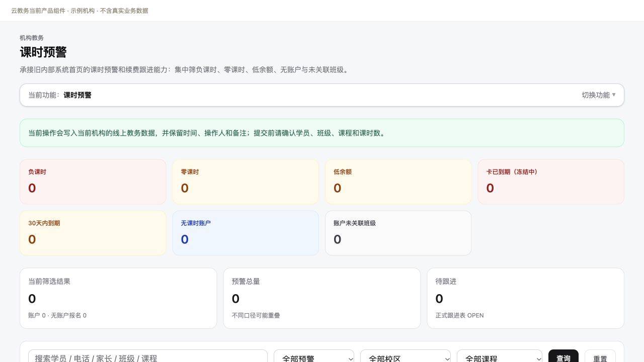644x362 pixels.
Task: Open the 切换功能 function switcher
Action: [598, 95]
